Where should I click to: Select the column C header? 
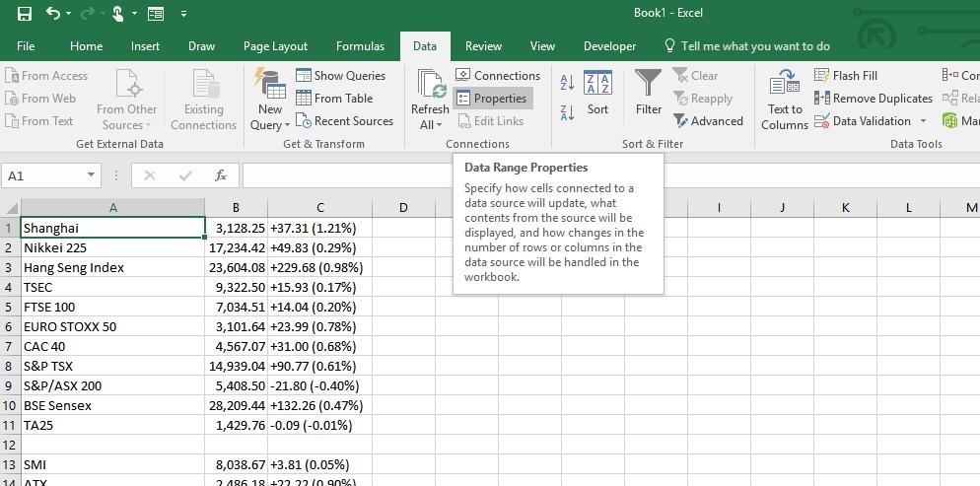(x=319, y=208)
